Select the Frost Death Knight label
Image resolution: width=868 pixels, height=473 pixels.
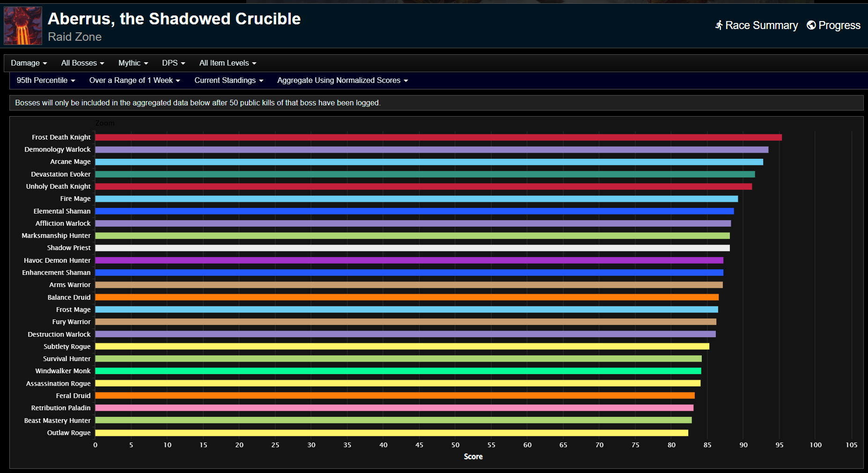pyautogui.click(x=61, y=137)
